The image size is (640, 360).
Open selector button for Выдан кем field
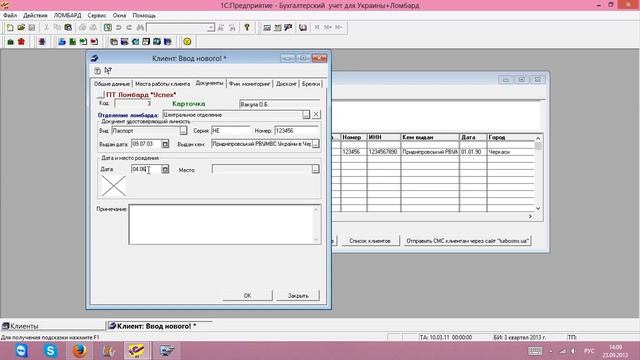(x=316, y=144)
